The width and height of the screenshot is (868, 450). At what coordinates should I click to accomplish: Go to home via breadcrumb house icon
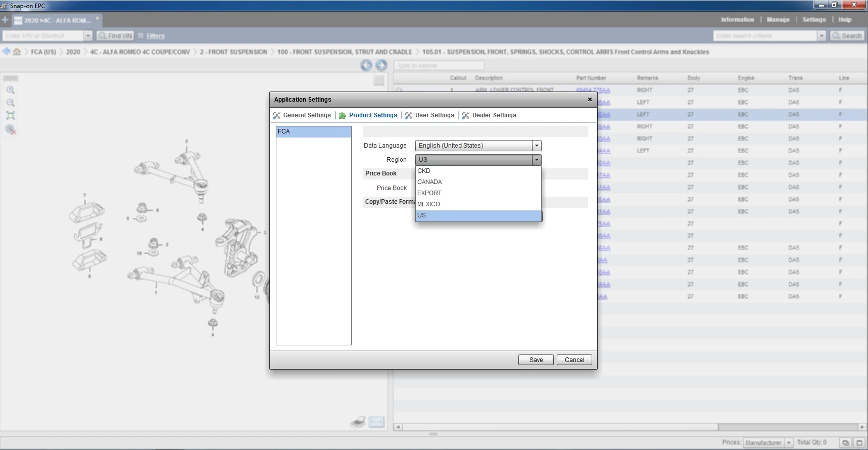[x=17, y=52]
